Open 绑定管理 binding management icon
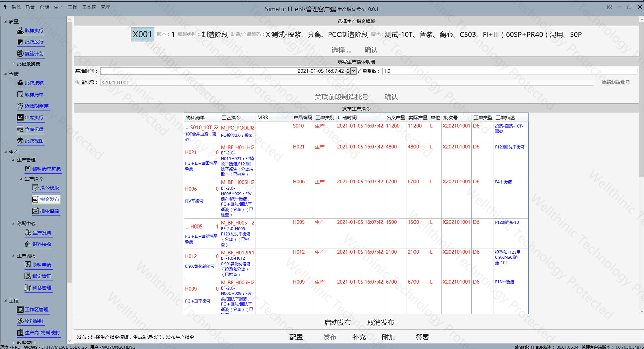Screen dimensions: 644x349 coord(28,276)
